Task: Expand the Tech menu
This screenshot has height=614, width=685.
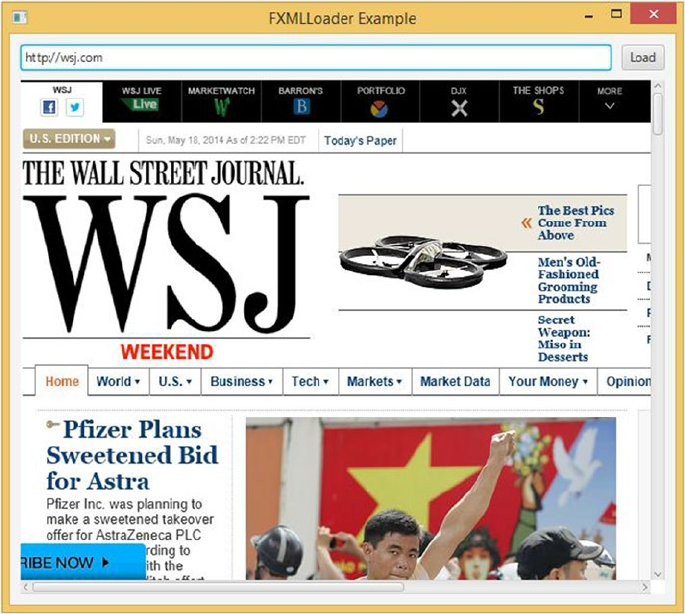Action: pyautogui.click(x=310, y=382)
